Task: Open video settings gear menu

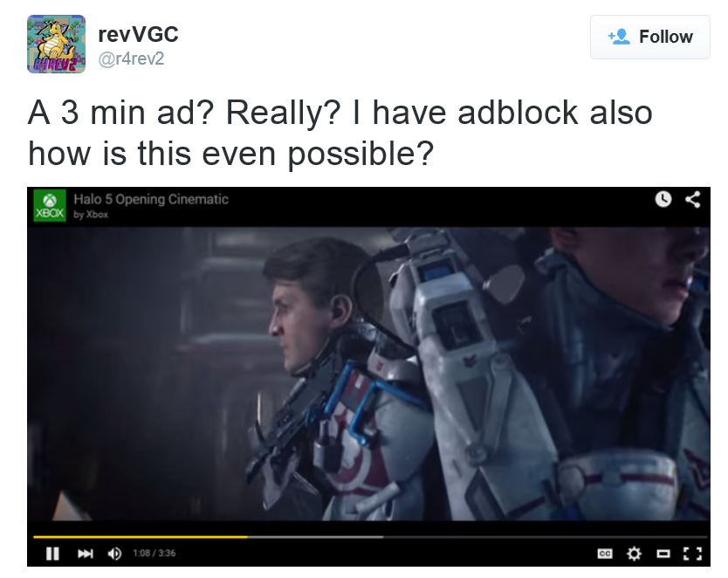Action: pos(634,554)
